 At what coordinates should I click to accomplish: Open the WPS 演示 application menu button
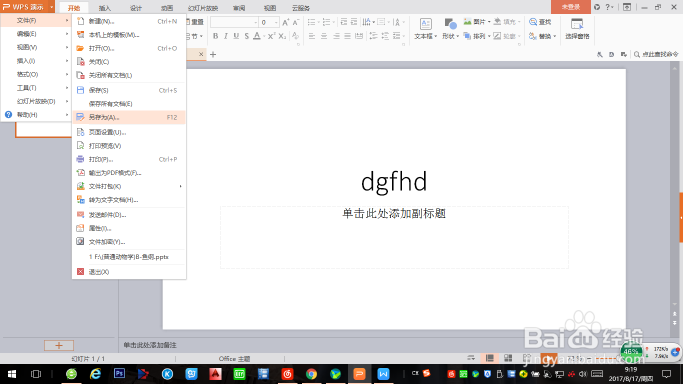[x=27, y=7]
